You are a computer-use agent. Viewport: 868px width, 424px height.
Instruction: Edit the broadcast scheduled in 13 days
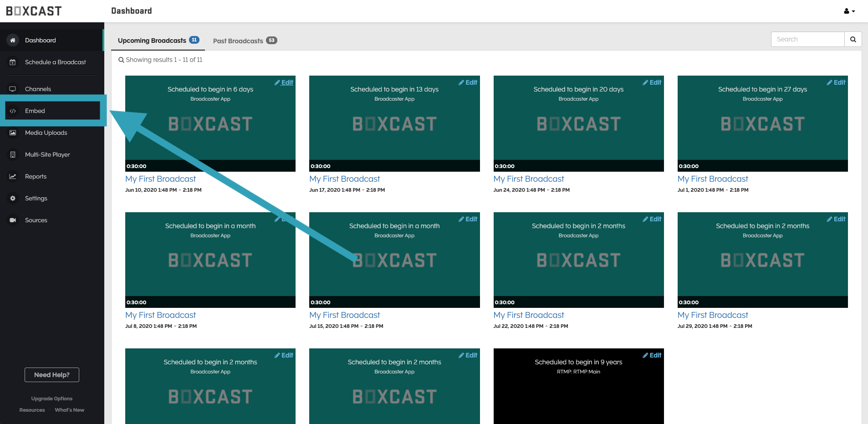coord(468,82)
